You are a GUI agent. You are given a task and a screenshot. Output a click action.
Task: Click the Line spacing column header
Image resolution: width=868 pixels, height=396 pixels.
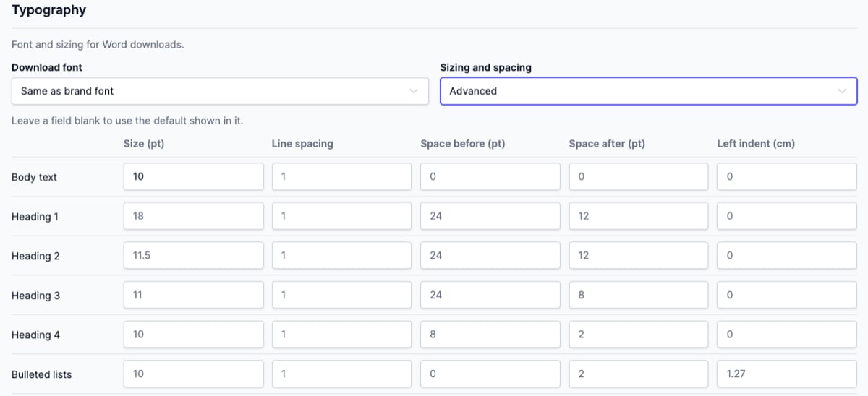click(x=302, y=144)
